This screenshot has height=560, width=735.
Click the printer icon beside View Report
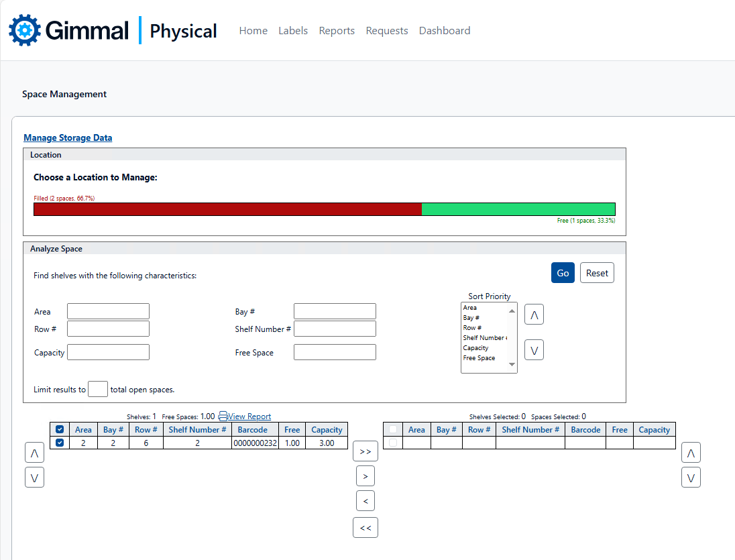223,416
